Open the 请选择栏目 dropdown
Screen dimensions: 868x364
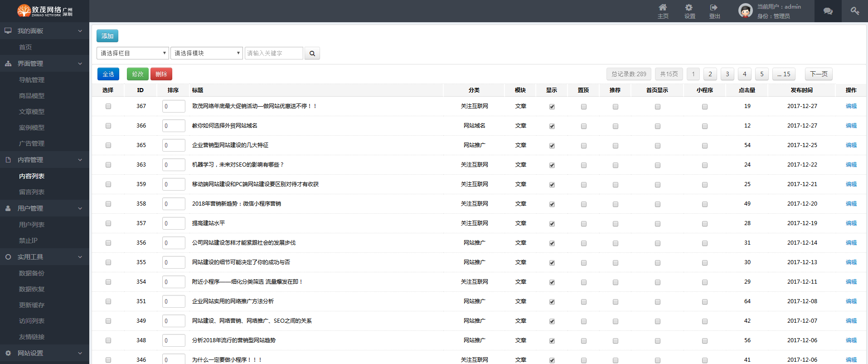point(132,54)
